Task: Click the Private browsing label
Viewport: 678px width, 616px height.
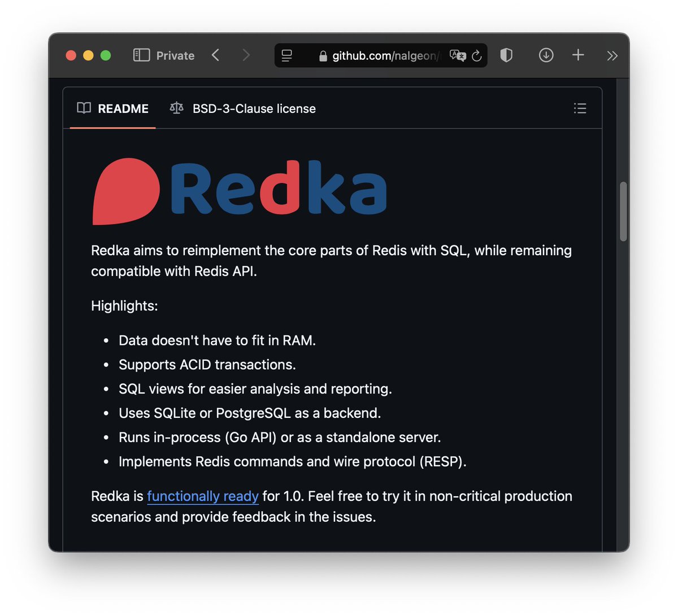Action: (x=175, y=55)
